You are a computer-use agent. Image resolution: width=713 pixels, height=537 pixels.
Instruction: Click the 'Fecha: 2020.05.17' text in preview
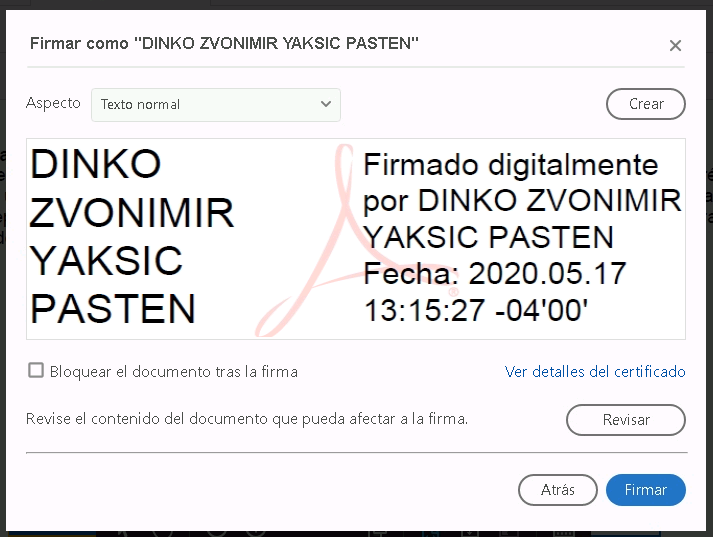tap(495, 273)
